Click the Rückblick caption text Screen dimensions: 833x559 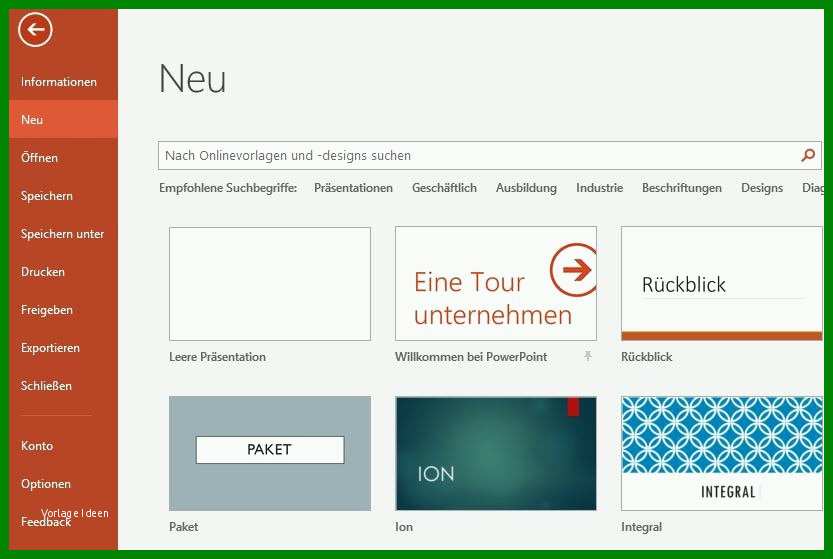coord(647,357)
